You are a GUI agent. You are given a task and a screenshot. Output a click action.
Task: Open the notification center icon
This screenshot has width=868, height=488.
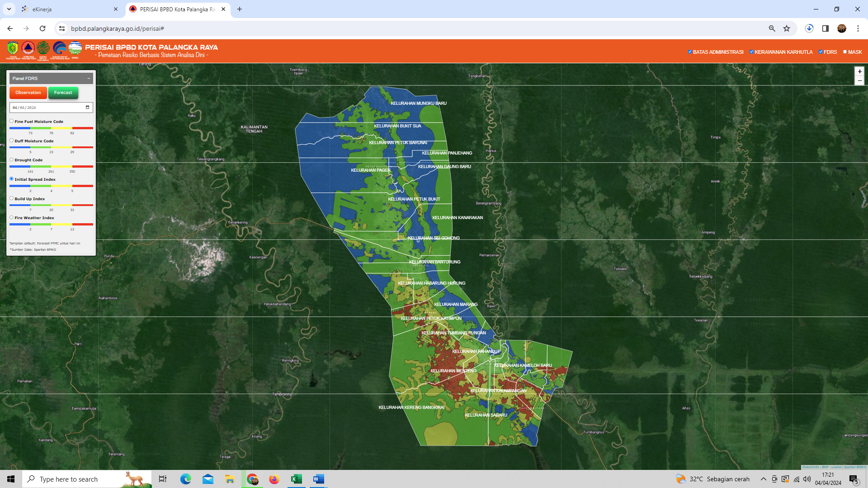point(854,479)
